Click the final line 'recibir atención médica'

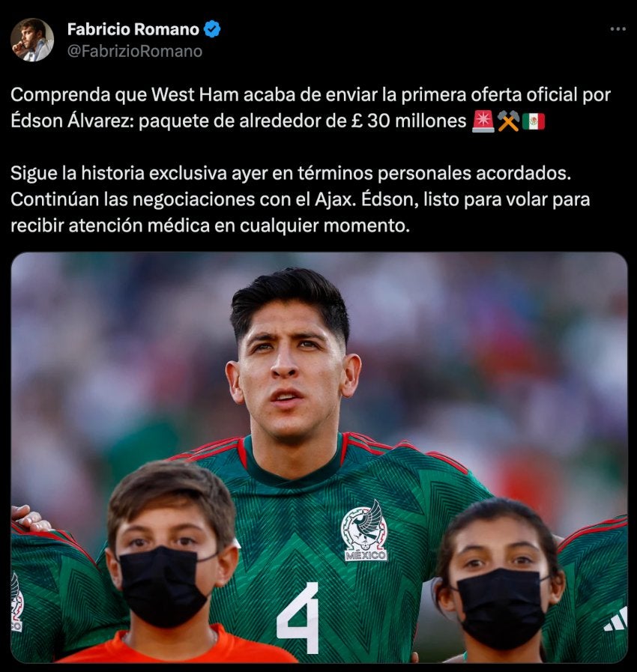210,225
